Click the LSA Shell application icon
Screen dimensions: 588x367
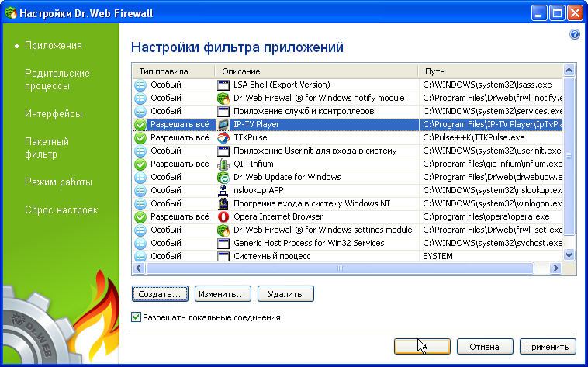(x=223, y=85)
